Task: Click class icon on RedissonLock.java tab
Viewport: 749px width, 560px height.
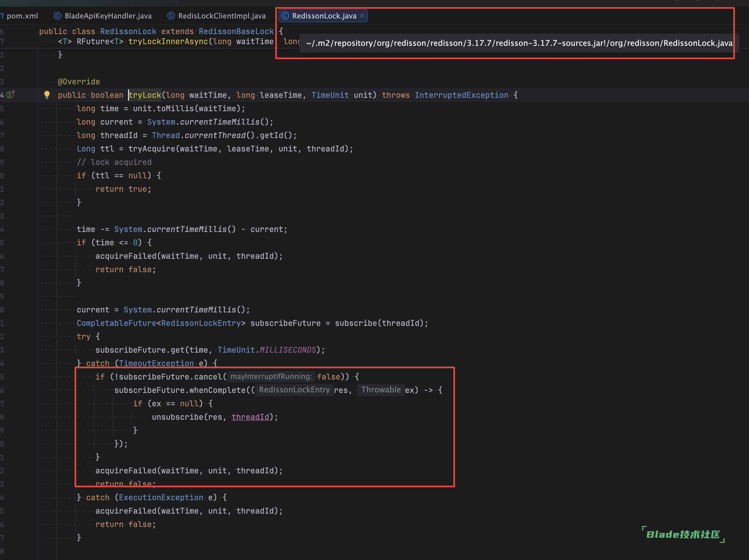Action: pos(285,16)
